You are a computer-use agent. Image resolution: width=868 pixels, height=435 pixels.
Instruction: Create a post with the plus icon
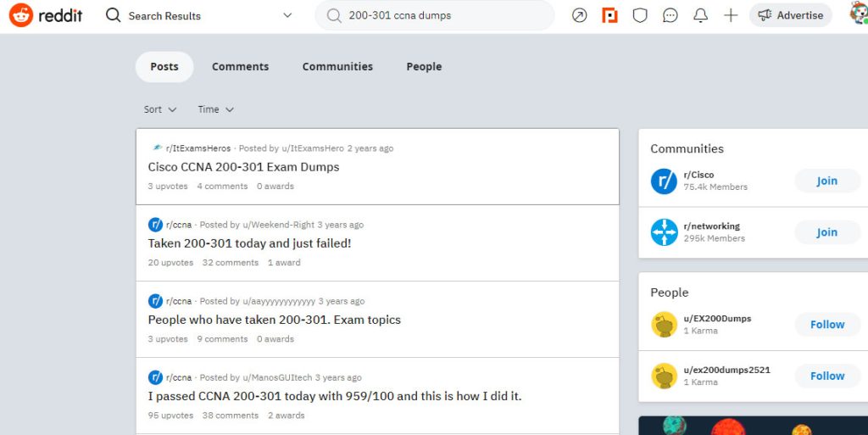tap(731, 15)
